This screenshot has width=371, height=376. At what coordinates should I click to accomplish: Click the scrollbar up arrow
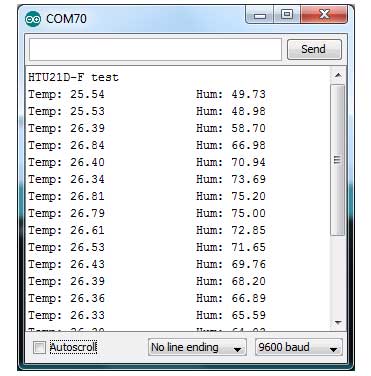pyautogui.click(x=338, y=75)
